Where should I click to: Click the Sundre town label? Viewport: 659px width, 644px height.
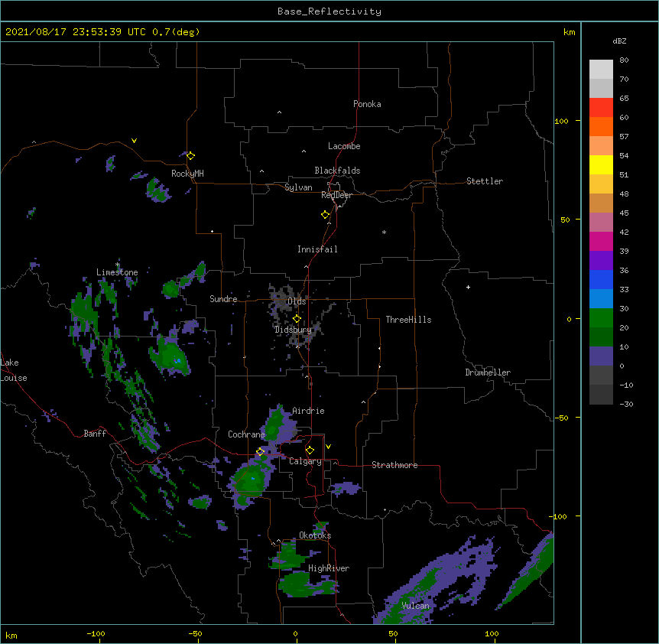click(x=223, y=299)
